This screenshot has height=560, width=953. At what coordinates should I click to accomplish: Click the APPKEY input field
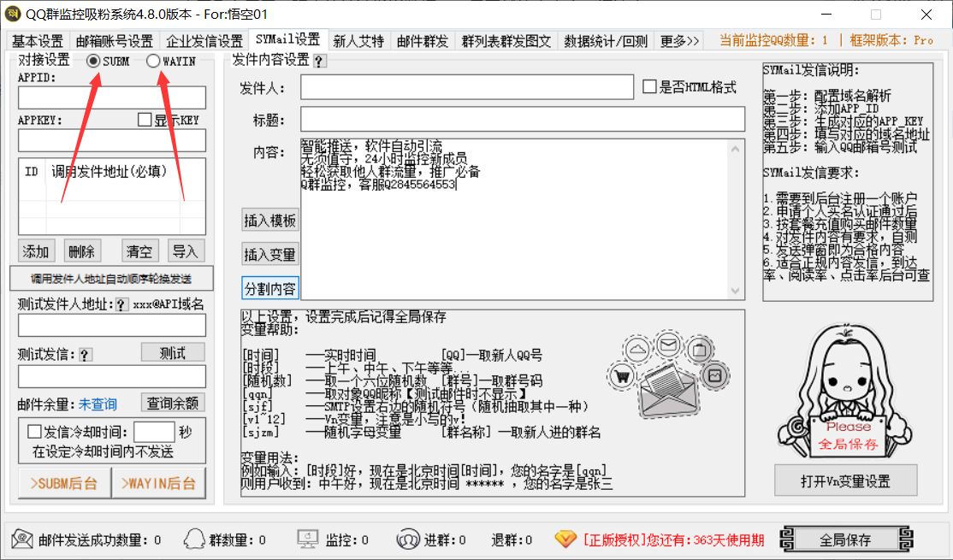(x=112, y=140)
